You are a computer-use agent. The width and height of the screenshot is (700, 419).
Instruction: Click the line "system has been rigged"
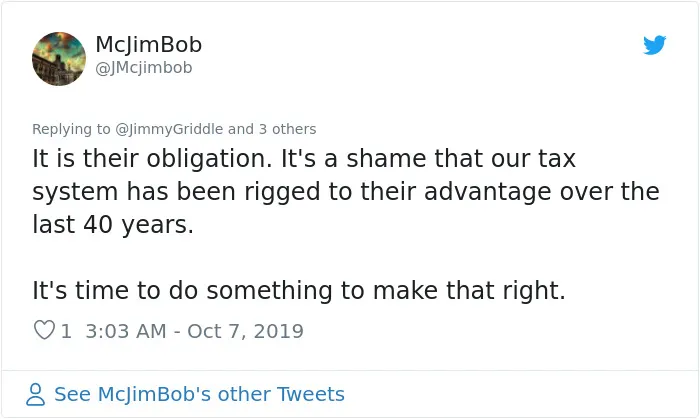pos(346,192)
